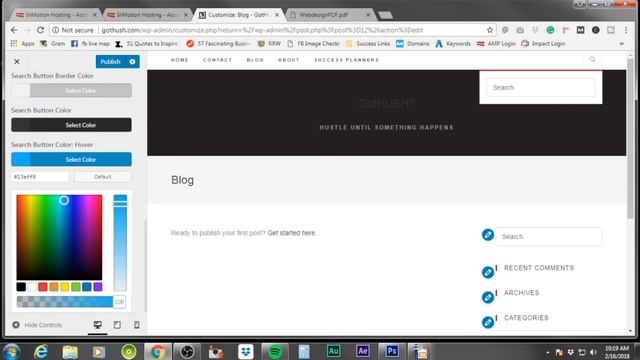640x360 pixels.
Task: Reset color with the Default button
Action: pyautogui.click(x=103, y=177)
